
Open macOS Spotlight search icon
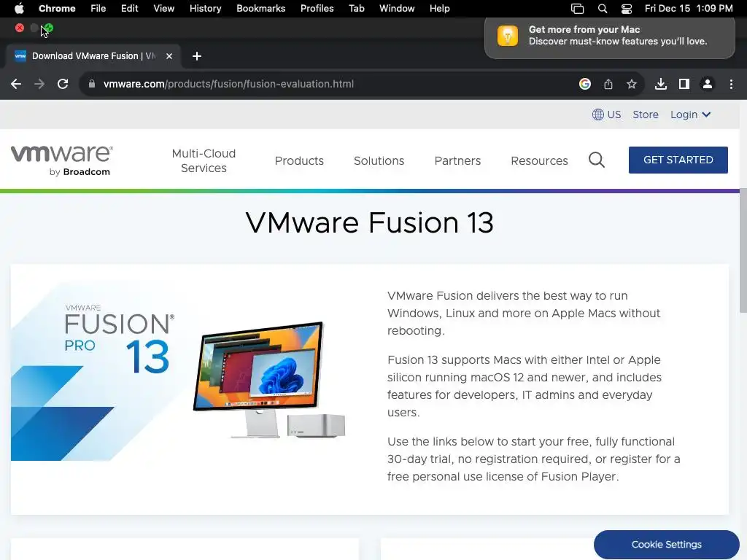click(602, 9)
